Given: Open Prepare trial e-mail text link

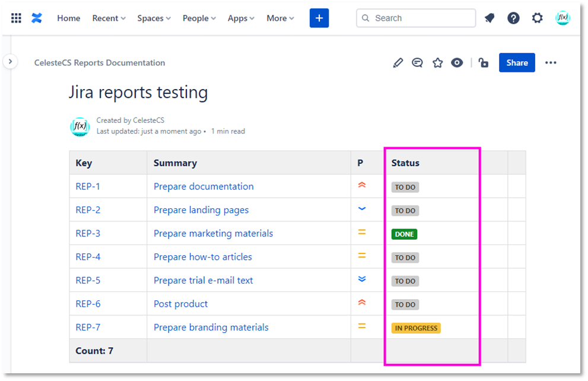Looking at the screenshot, I should (204, 281).
